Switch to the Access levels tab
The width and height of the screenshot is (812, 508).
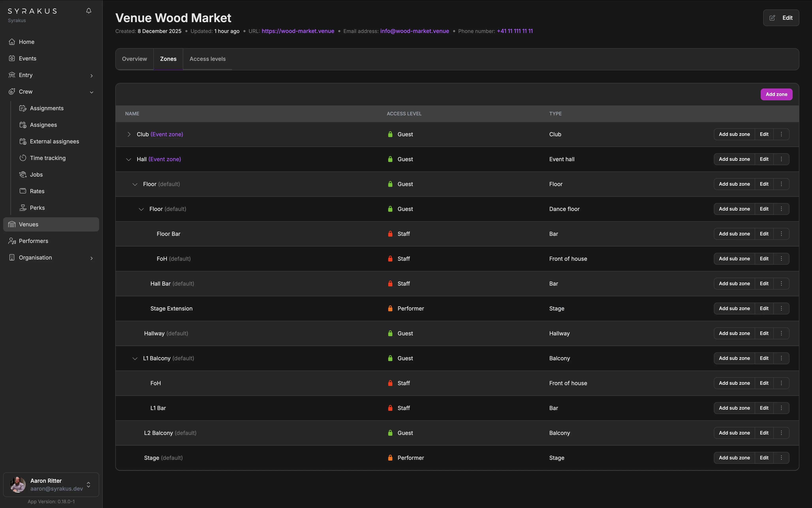(208, 59)
